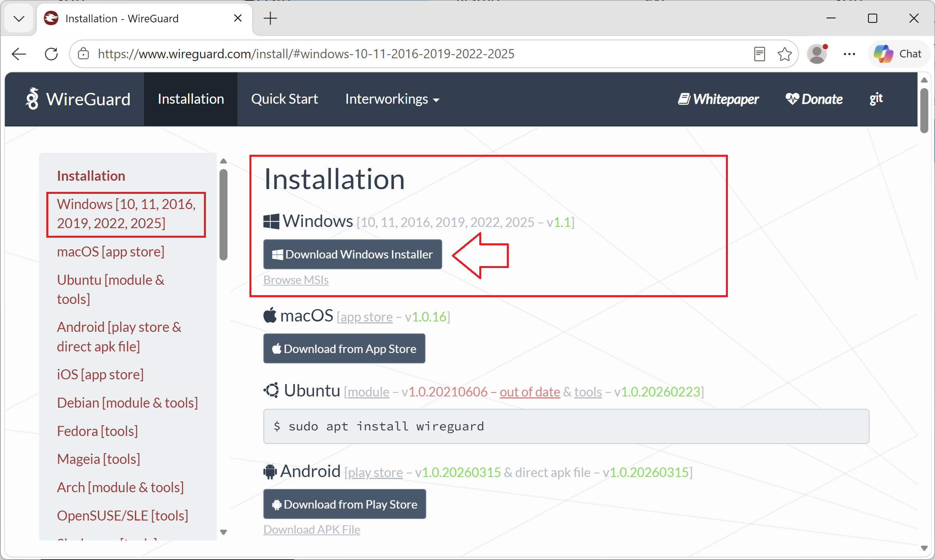Select Android sidebar entry
The image size is (935, 560).
tap(119, 337)
